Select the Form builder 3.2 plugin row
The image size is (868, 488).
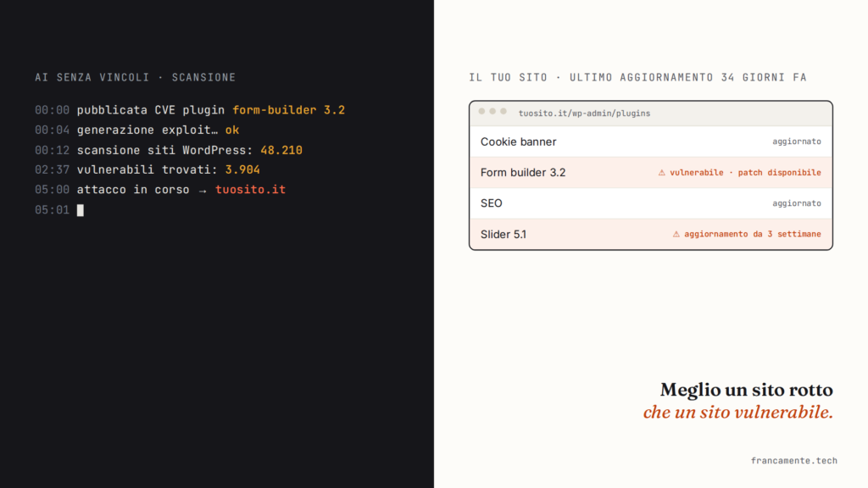click(650, 173)
